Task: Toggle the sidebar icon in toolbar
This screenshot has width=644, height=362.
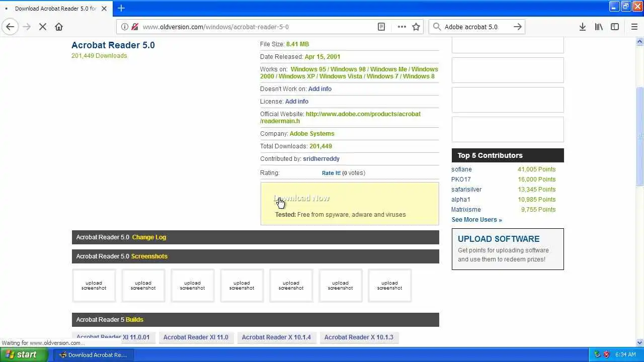Action: 615,27
